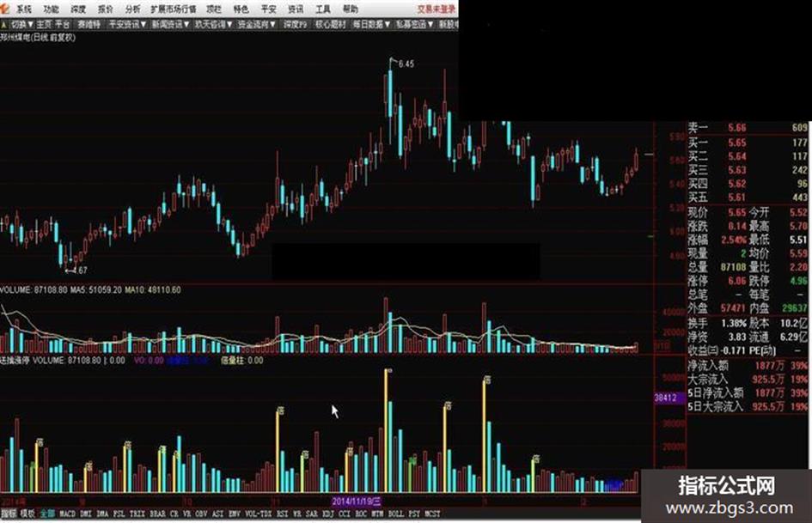Image resolution: width=812 pixels, height=523 pixels.
Task: Select the DMI indicator tab
Action: pos(86,514)
